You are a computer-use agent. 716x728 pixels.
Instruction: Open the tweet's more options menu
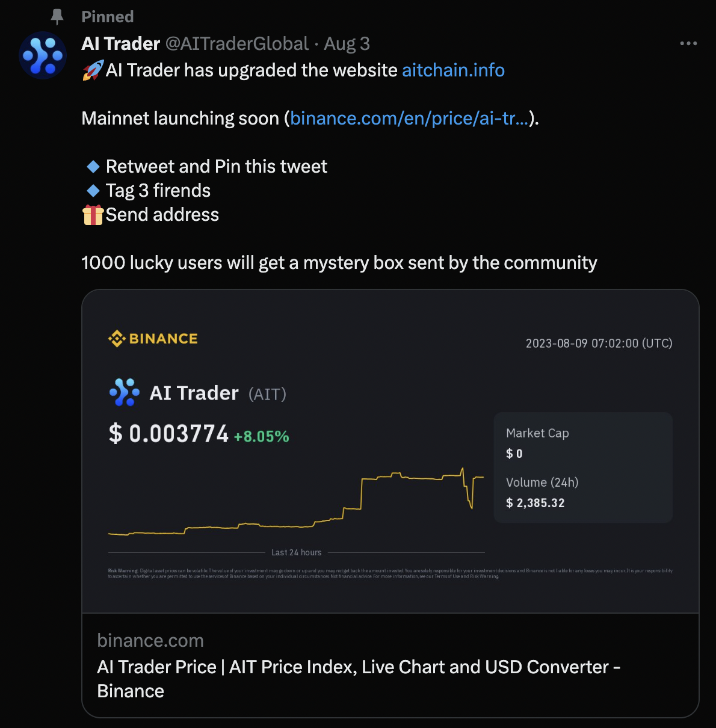tap(688, 43)
